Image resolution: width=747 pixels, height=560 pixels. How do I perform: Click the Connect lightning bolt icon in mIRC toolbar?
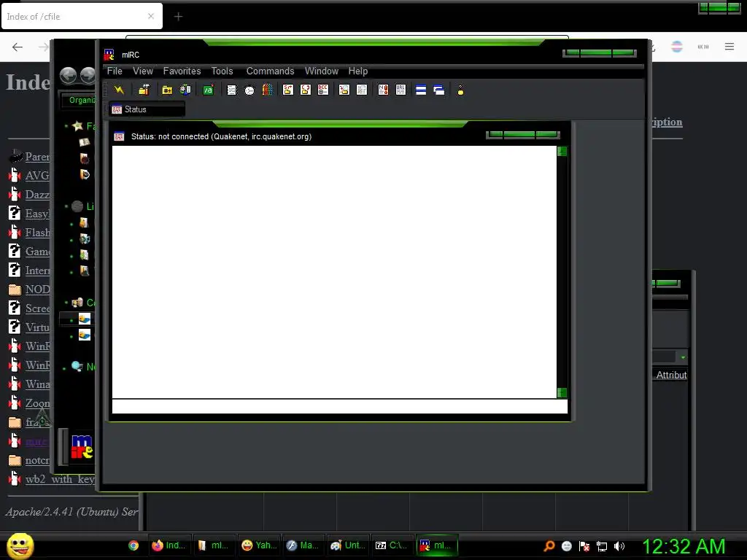(119, 90)
